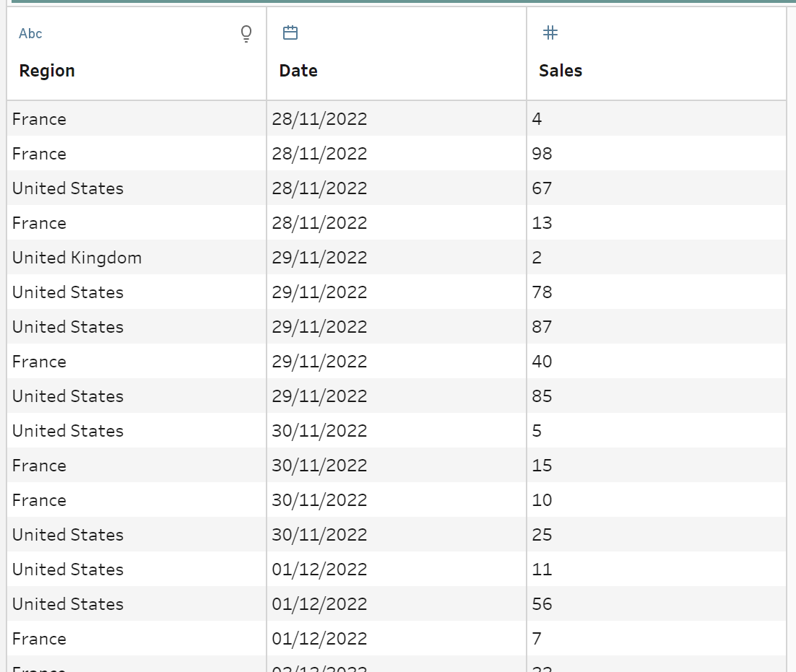This screenshot has height=672, width=796.
Task: Open the lightbulb recommendations on Region column
Action: point(246,34)
